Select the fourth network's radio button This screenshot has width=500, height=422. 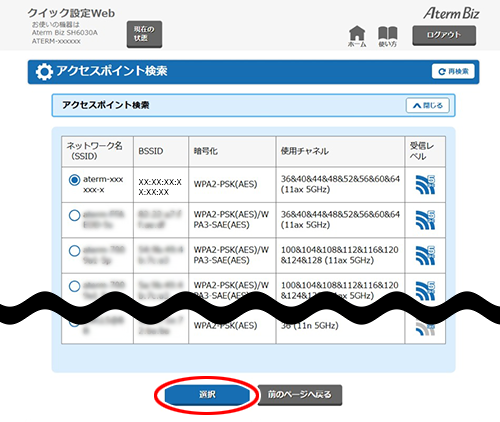point(74,286)
